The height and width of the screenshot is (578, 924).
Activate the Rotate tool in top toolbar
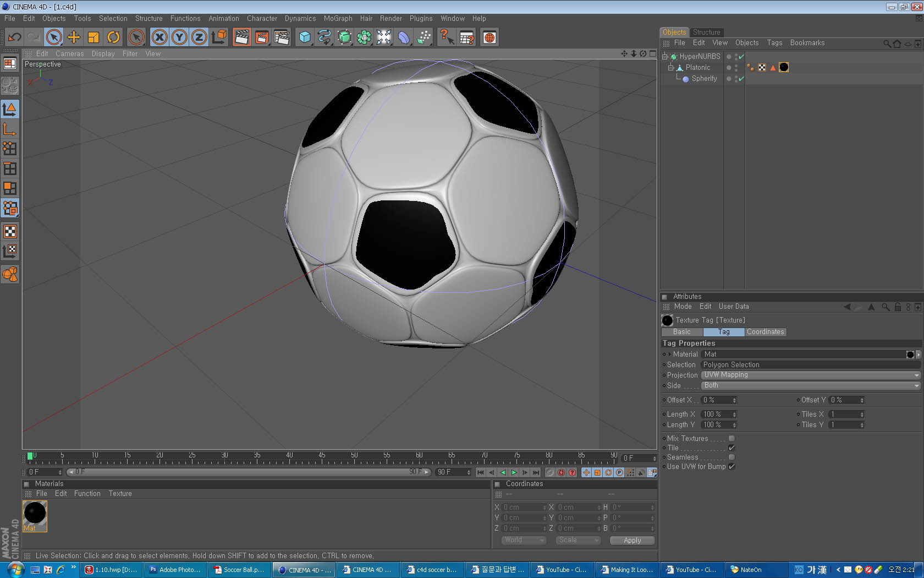113,37
